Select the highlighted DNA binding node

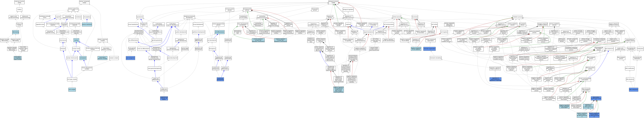pos(16,32)
